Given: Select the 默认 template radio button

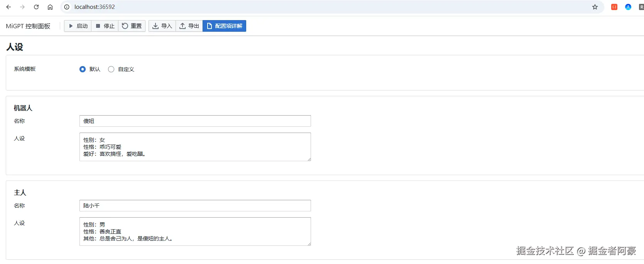Looking at the screenshot, I should pos(83,69).
